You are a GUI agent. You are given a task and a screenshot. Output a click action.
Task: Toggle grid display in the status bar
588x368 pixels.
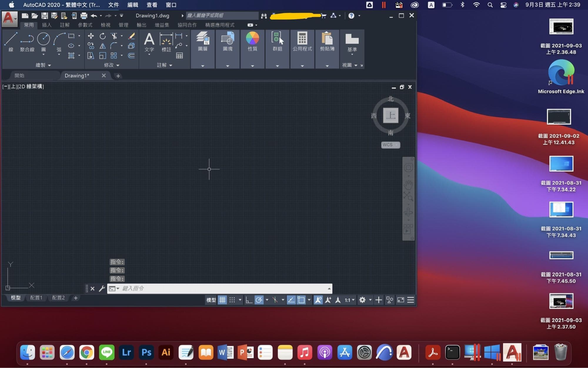[223, 300]
